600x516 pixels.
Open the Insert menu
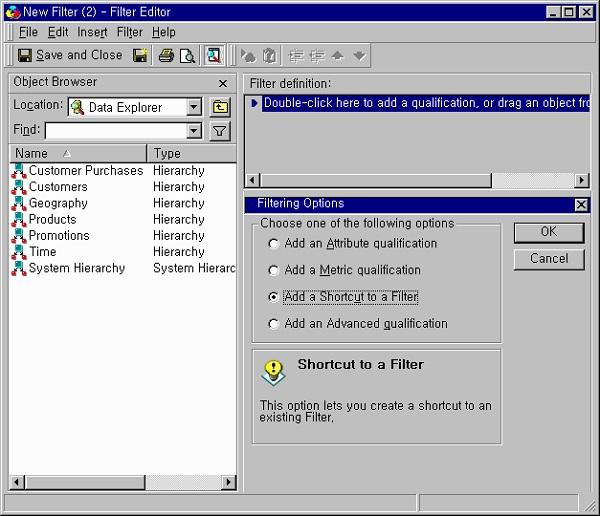[x=92, y=32]
